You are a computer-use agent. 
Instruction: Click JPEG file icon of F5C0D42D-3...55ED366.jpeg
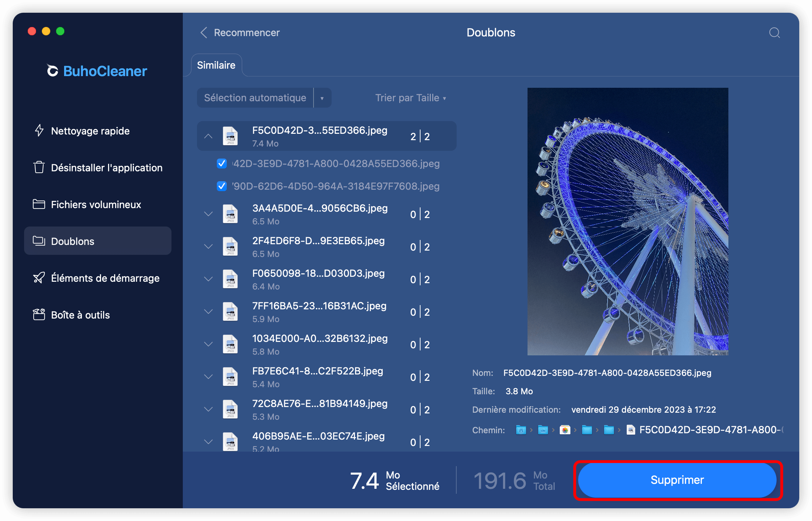230,136
